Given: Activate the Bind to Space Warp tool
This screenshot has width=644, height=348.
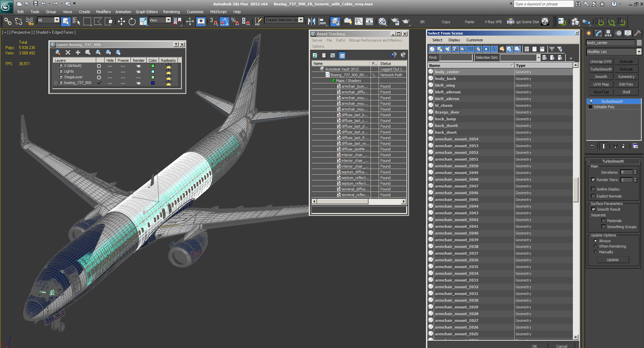Looking at the screenshot, I should [30, 21].
